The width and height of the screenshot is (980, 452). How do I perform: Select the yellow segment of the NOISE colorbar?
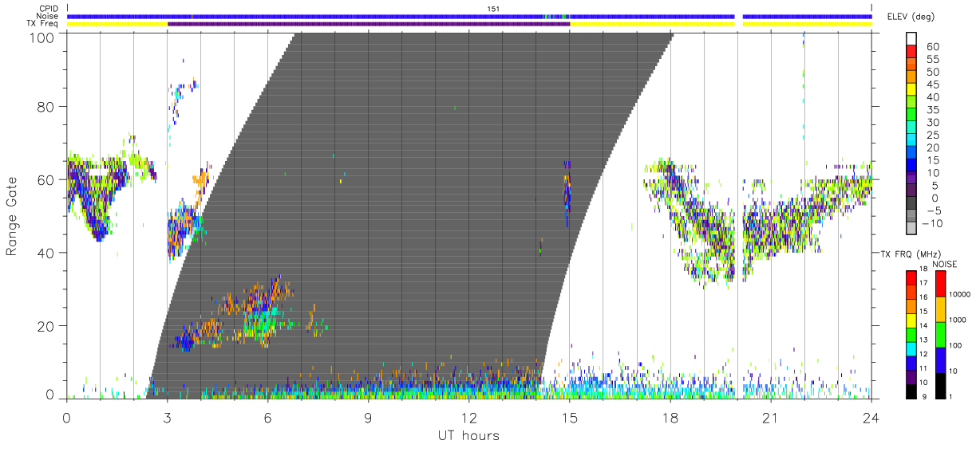point(941,309)
